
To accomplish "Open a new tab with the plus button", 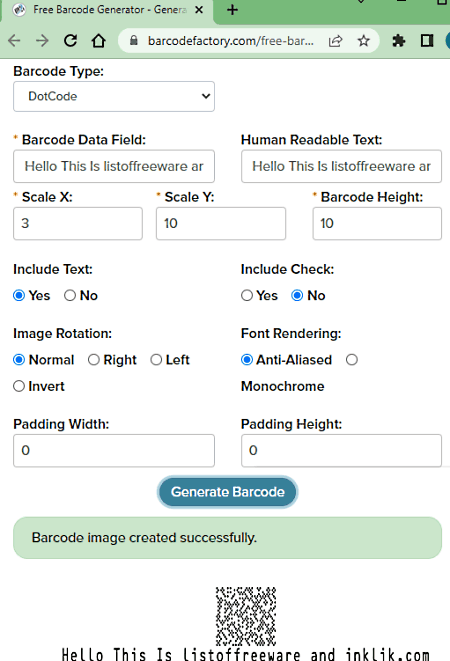I will point(232,10).
